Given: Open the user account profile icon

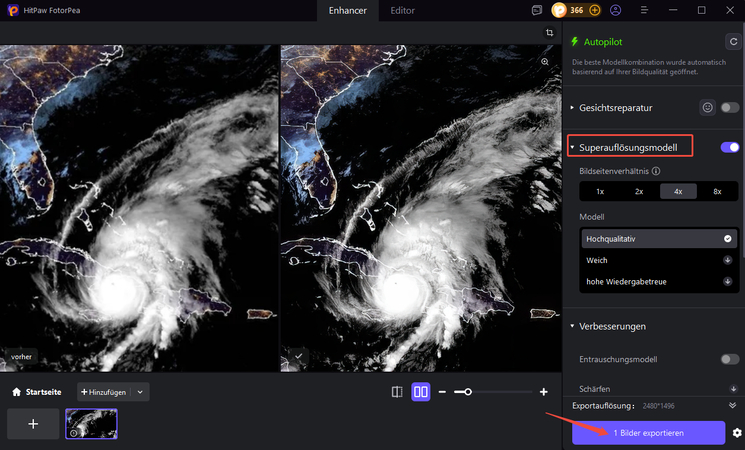Looking at the screenshot, I should pos(615,10).
